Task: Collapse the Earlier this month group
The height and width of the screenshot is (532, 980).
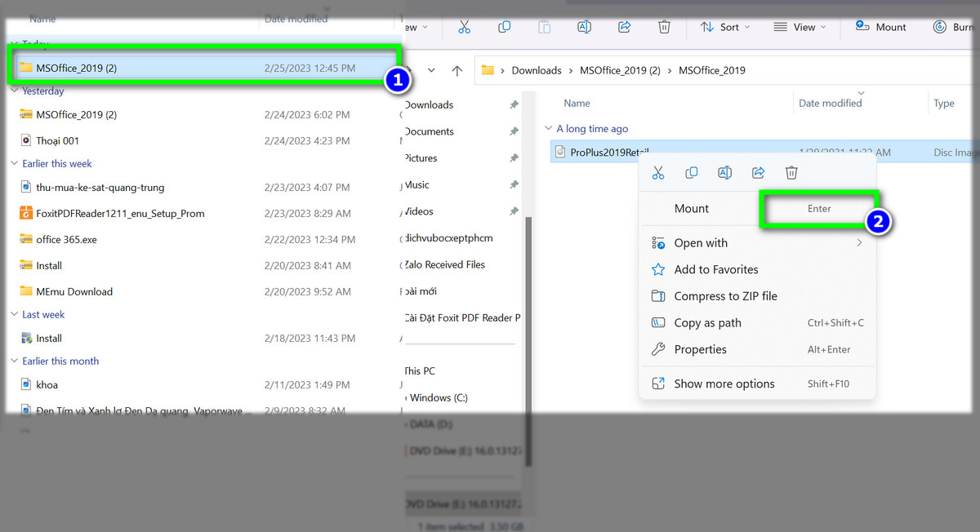Action: [14, 361]
